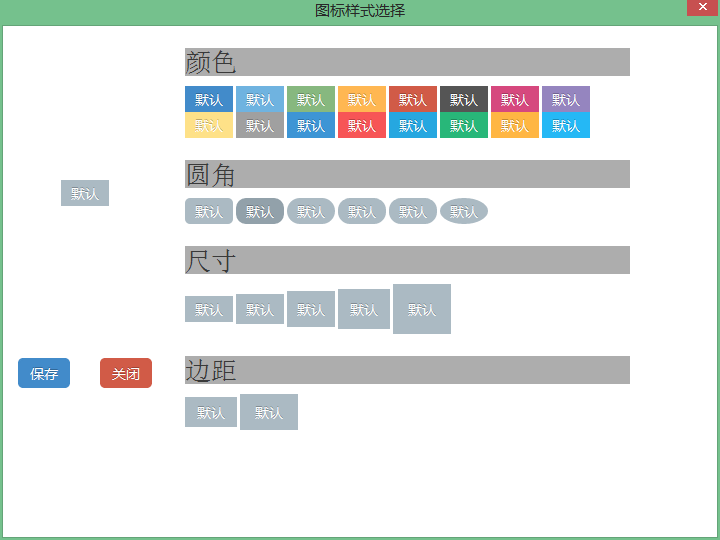720x540 pixels.
Task: Pick the purple color swatch
Action: point(566,99)
